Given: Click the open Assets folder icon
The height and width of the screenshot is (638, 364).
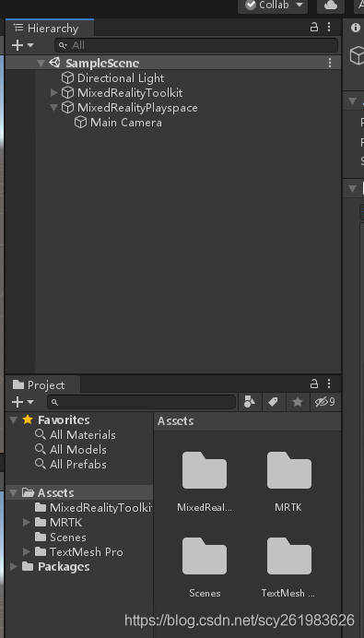Looking at the screenshot, I should pos(28,492).
